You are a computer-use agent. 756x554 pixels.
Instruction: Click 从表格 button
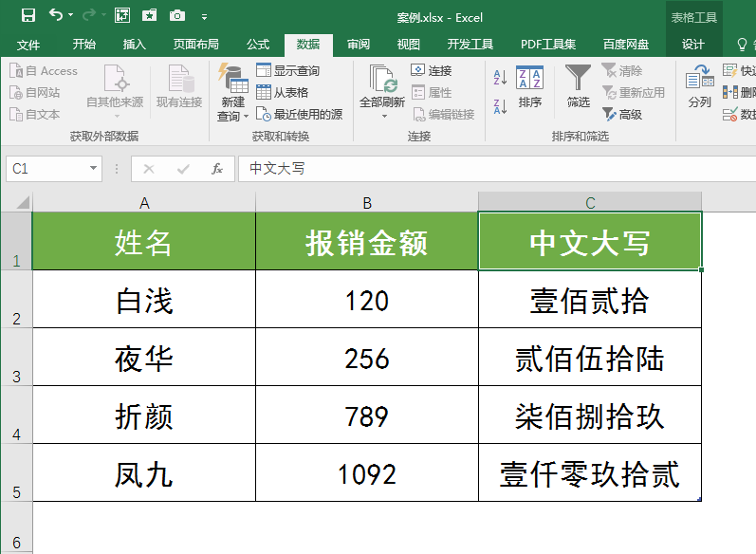[282, 93]
